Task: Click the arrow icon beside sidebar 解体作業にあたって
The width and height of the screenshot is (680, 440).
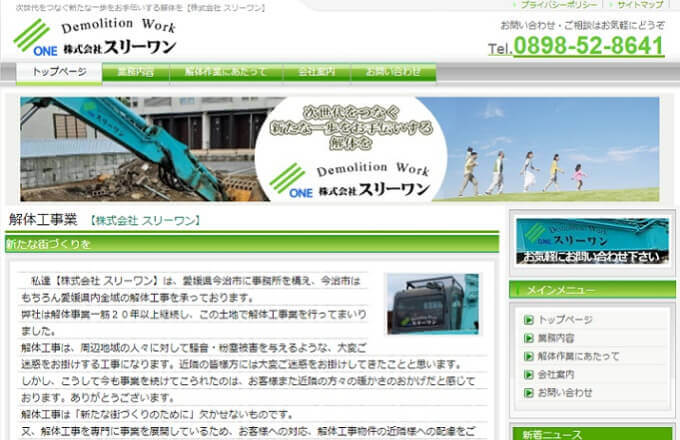Action: tap(529, 356)
